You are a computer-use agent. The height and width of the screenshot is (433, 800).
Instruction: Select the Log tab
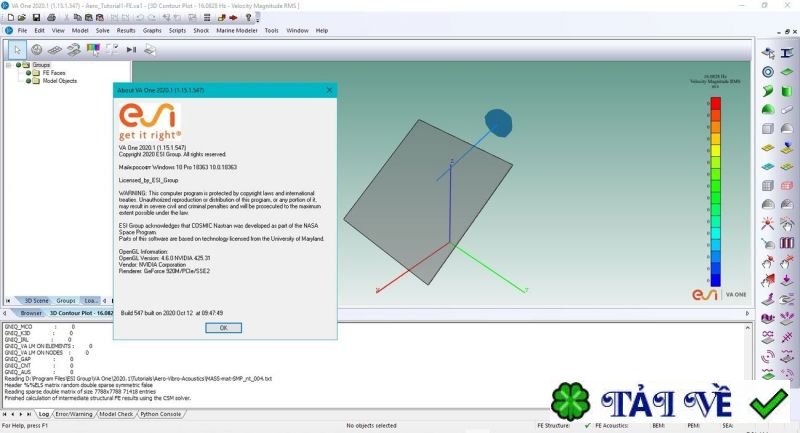coord(44,414)
